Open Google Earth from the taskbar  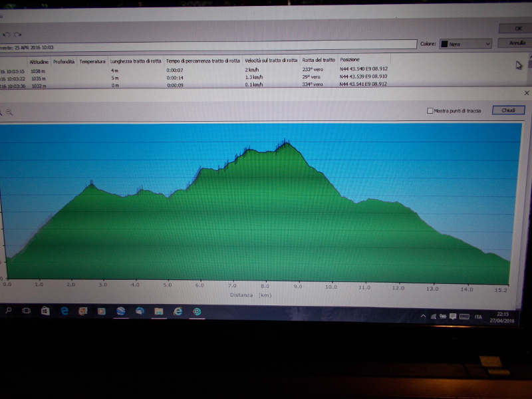click(x=121, y=311)
